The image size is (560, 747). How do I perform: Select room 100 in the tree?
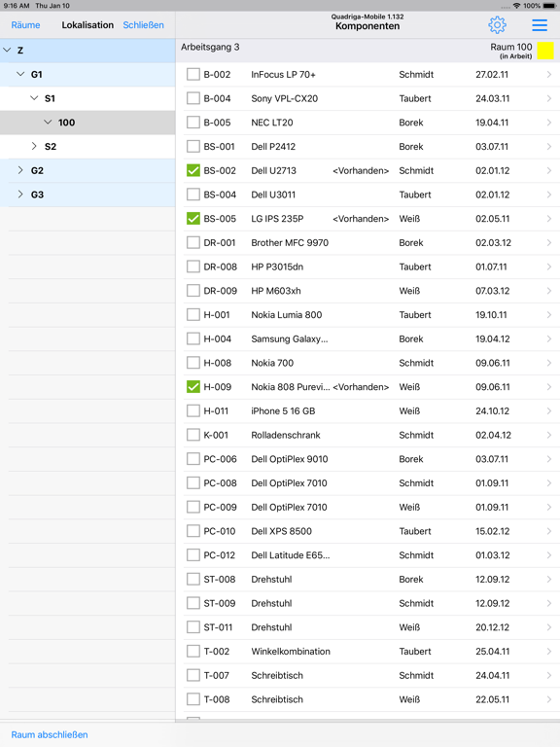point(67,123)
